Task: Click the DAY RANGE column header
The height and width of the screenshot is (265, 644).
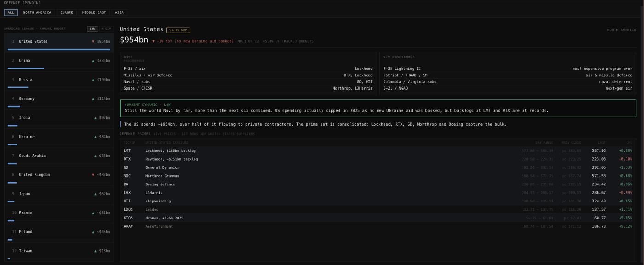Action: click(544, 143)
